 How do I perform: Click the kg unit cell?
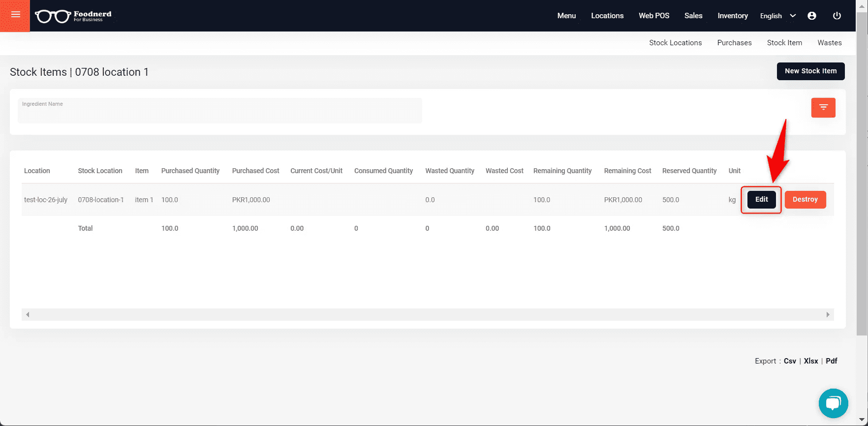pyautogui.click(x=732, y=200)
